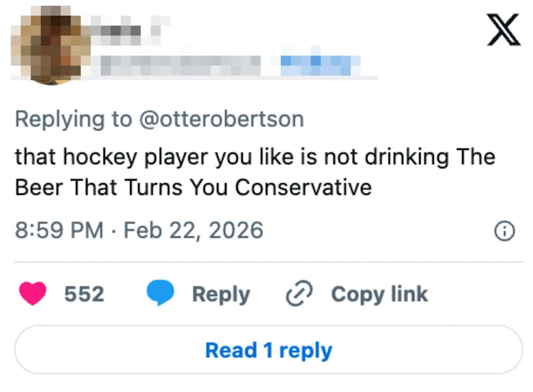The height and width of the screenshot is (392, 533).
Task: View likes by clicking the 552 count
Action: 84,294
